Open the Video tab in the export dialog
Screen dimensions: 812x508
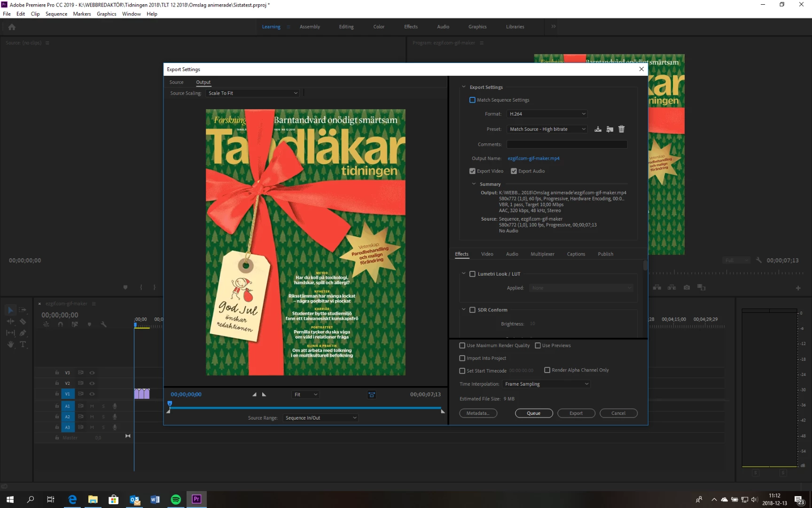(x=487, y=254)
